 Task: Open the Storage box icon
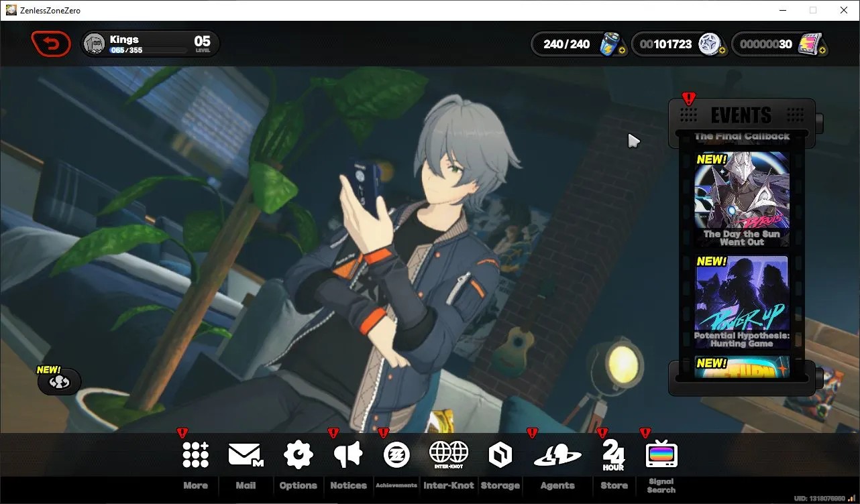[x=500, y=455]
